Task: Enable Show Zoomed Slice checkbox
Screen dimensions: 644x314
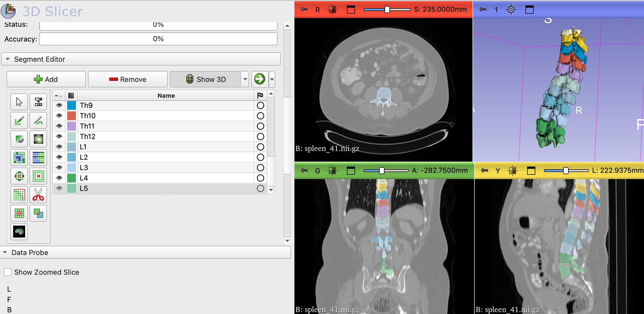Action: coord(8,272)
